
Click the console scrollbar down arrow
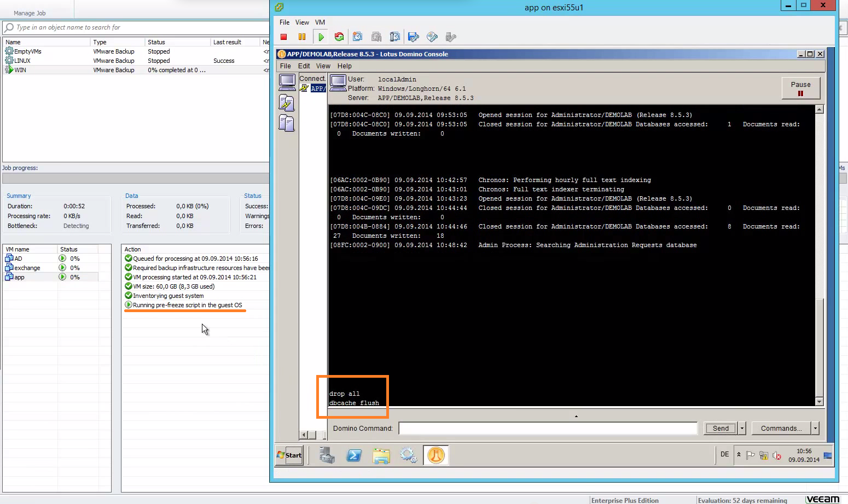[x=819, y=402]
